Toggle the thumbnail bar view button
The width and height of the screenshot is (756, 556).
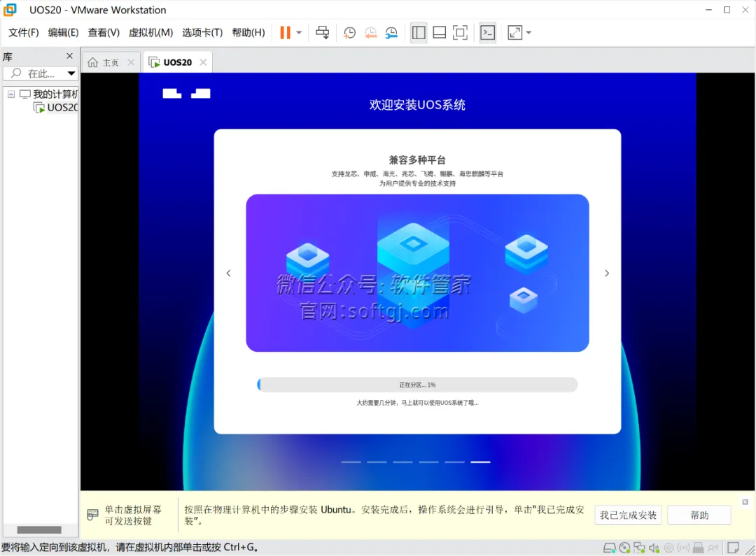pyautogui.click(x=439, y=33)
